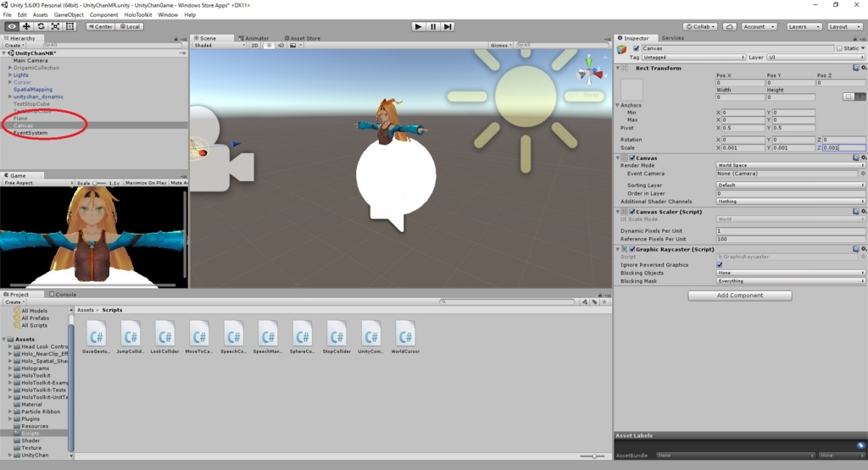
Task: Toggle Canvas Scaler enabled checkbox
Action: (x=632, y=211)
